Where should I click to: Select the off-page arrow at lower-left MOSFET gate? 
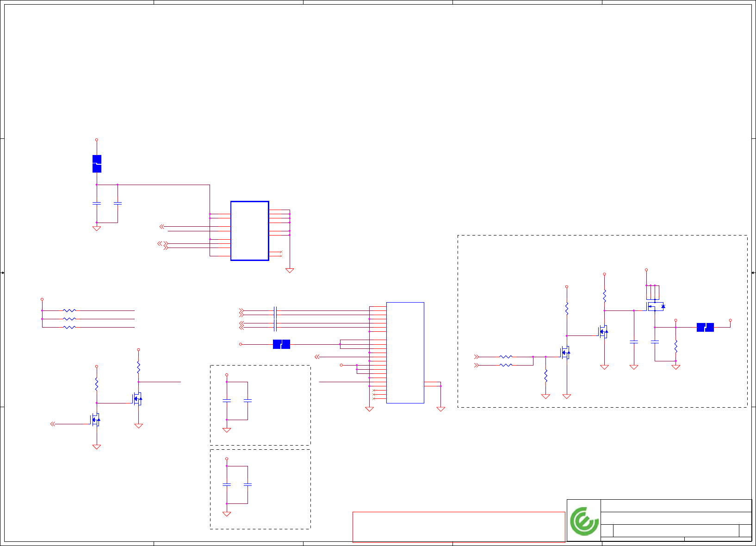(x=53, y=424)
